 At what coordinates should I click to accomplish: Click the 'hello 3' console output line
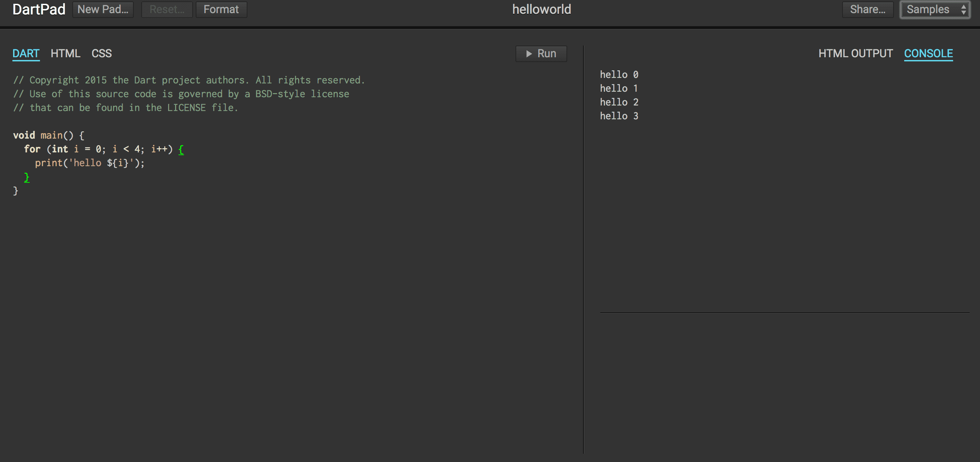[x=619, y=116]
